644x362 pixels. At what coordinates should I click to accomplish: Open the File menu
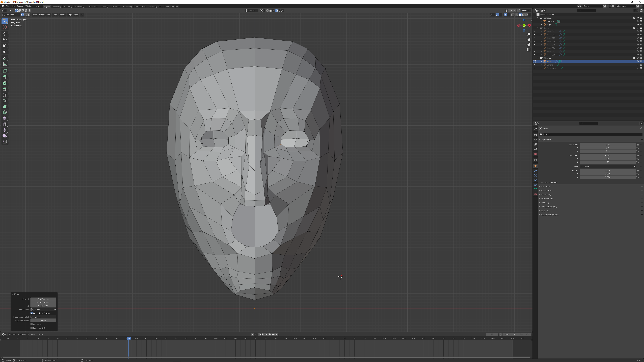[x=8, y=6]
